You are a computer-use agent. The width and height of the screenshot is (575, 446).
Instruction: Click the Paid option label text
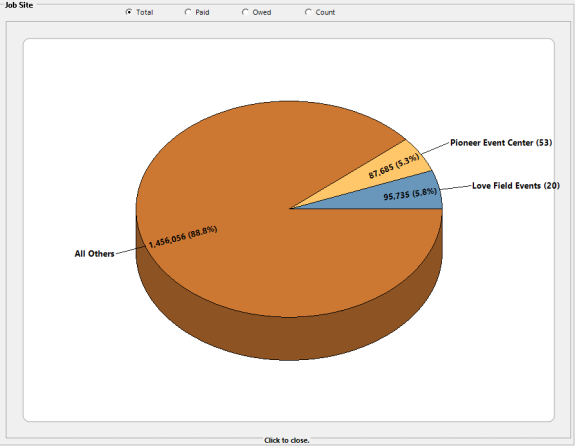click(202, 12)
